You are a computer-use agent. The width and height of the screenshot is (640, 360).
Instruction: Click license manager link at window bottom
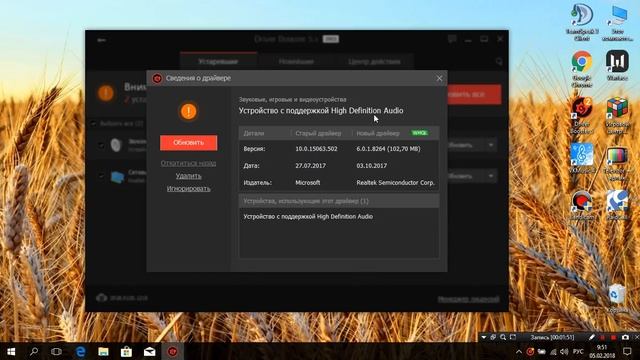(468, 299)
